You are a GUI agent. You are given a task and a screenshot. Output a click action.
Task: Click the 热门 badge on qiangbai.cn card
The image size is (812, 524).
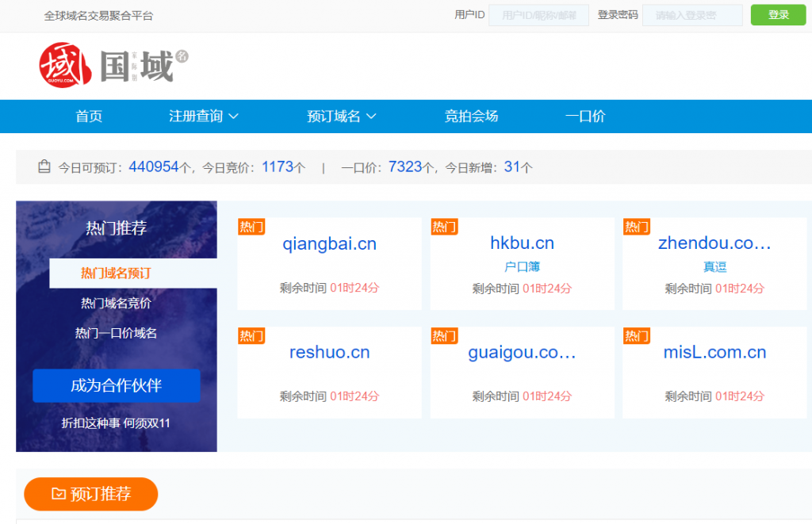click(x=251, y=227)
